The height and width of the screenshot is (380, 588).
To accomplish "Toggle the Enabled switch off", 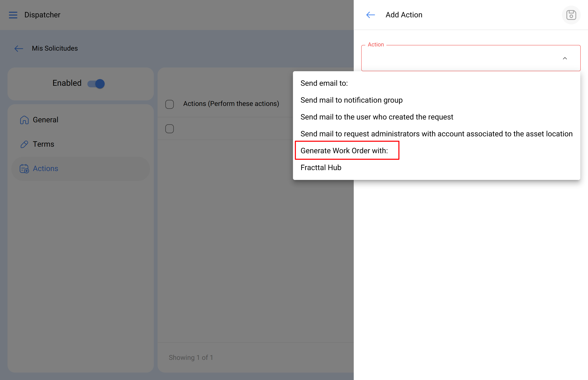I will point(96,84).
